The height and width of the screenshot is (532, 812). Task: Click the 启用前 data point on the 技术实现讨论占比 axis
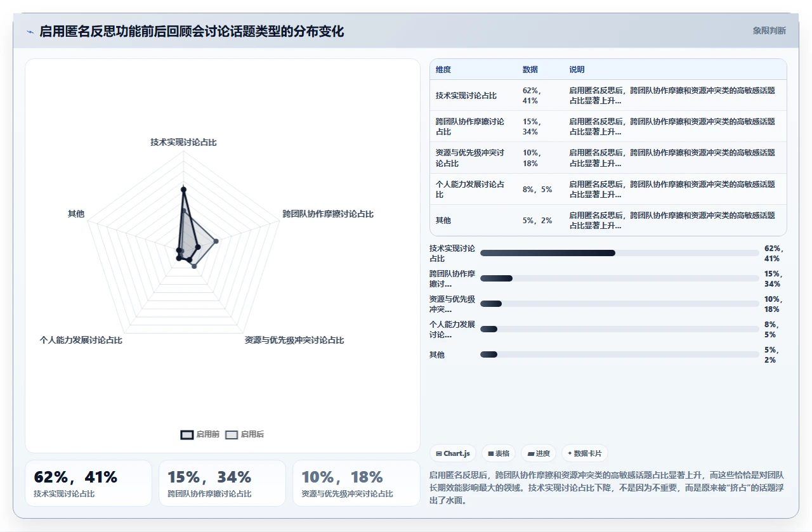tap(183, 189)
